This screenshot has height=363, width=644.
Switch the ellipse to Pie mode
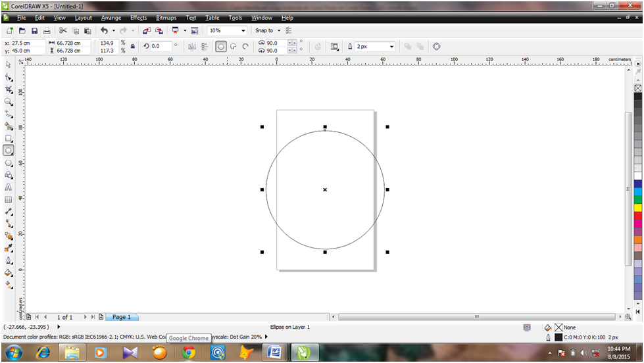coord(234,47)
